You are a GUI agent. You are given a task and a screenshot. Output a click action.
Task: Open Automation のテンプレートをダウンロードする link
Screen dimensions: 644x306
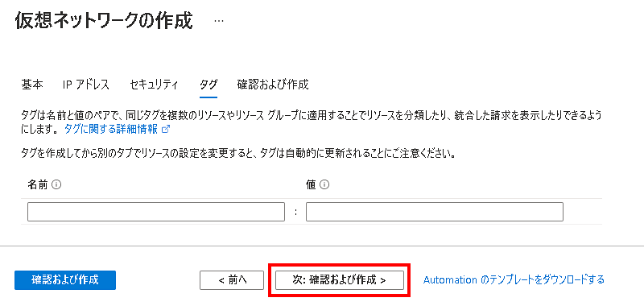coord(514,280)
